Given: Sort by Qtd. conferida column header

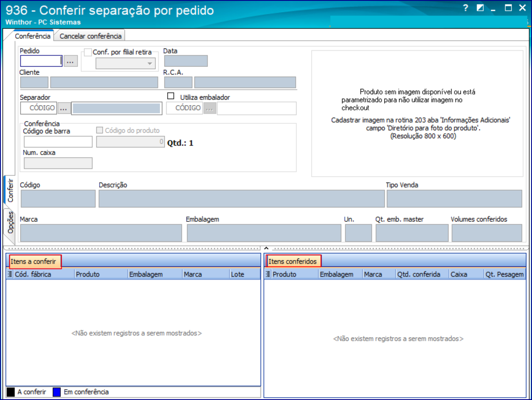Looking at the screenshot, I should pos(422,274).
